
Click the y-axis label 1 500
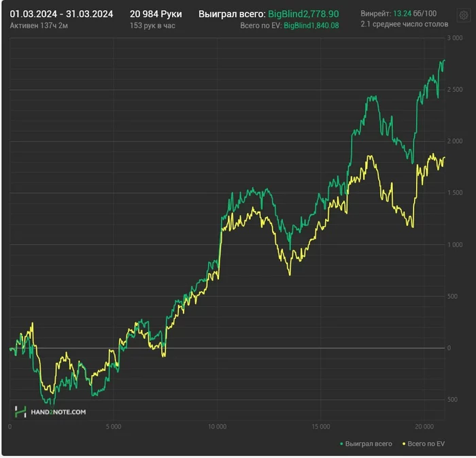[x=455, y=193]
